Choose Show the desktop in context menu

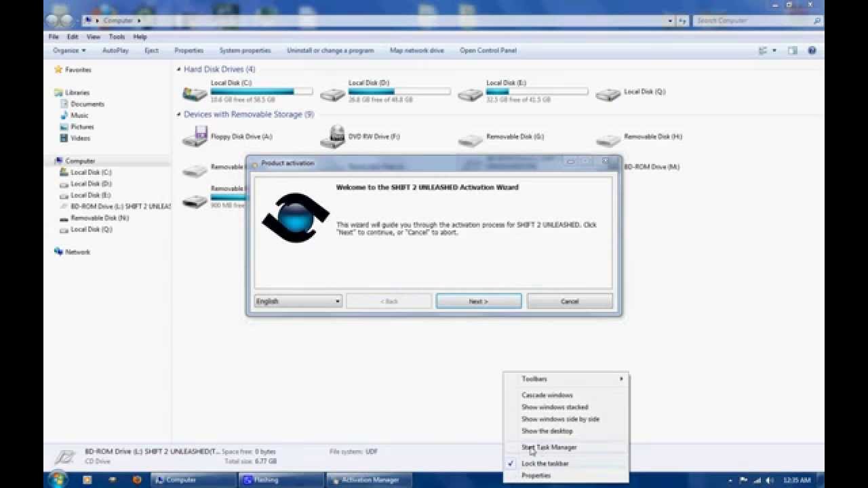click(547, 431)
